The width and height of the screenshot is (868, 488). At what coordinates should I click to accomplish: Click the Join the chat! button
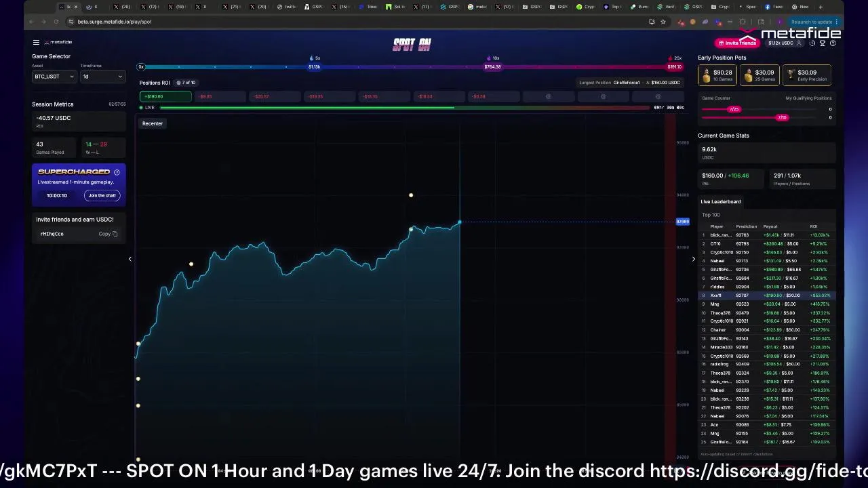click(102, 195)
